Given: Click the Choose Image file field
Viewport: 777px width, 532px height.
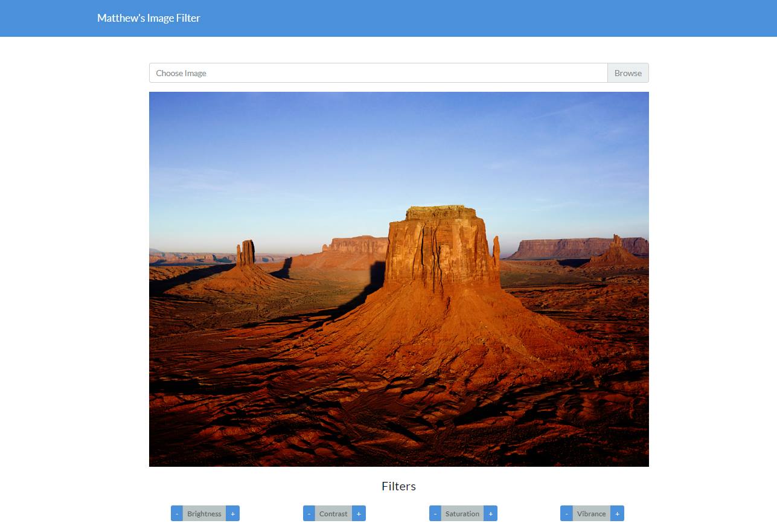Looking at the screenshot, I should point(378,73).
